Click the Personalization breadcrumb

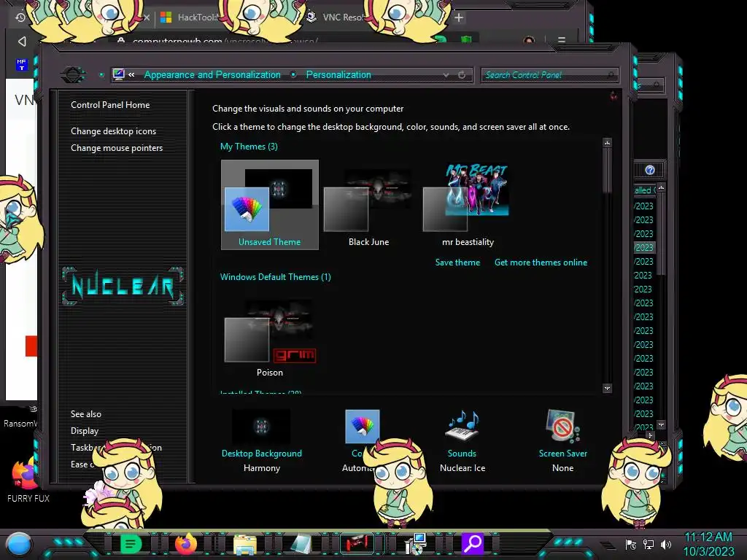point(338,75)
